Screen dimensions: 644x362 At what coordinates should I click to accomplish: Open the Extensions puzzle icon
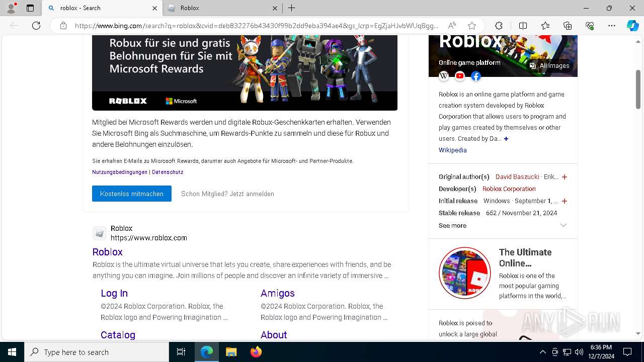[499, 26]
